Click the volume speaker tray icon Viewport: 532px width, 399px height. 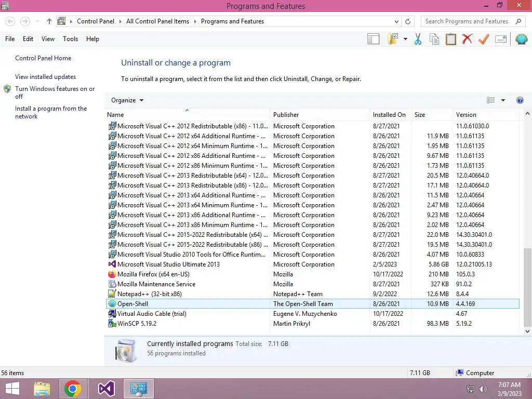tap(483, 389)
